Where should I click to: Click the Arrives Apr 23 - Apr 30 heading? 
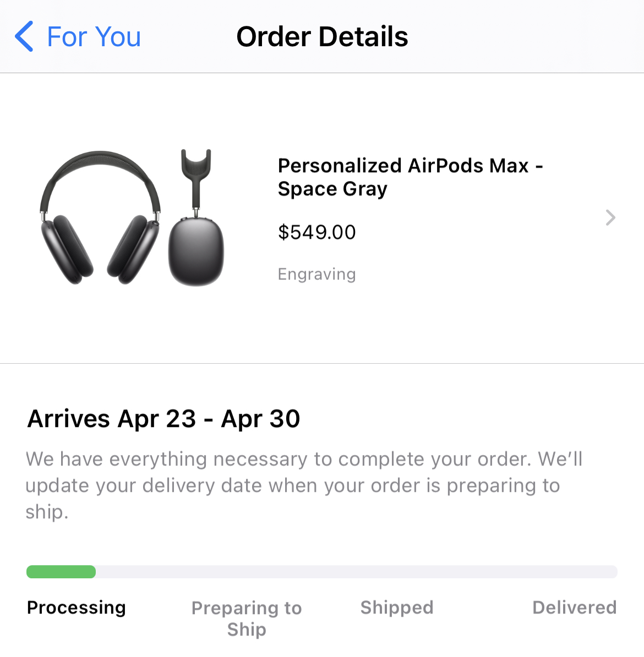[163, 419]
